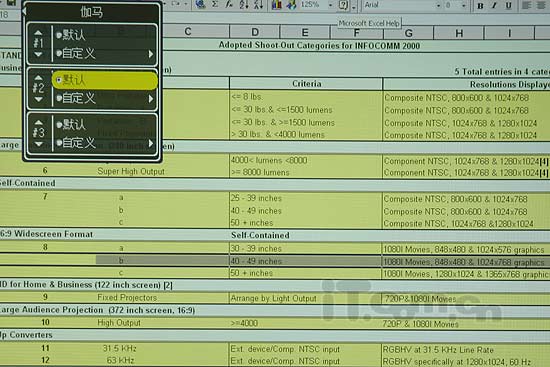Select column D header
Screen dimensions: 550x367
coord(255,32)
